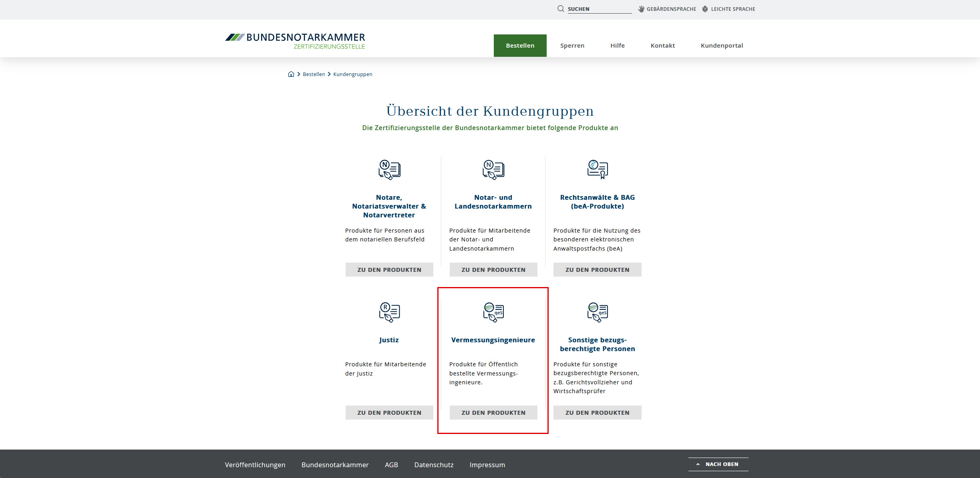Click the Vermessungsingenieure qeS icon
This screenshot has height=478, width=980.
pos(493,312)
